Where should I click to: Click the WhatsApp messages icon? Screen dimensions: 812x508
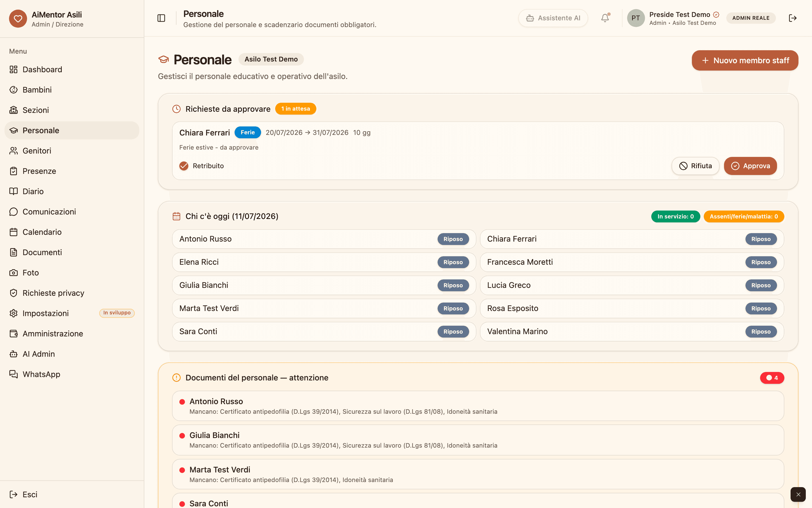14,374
